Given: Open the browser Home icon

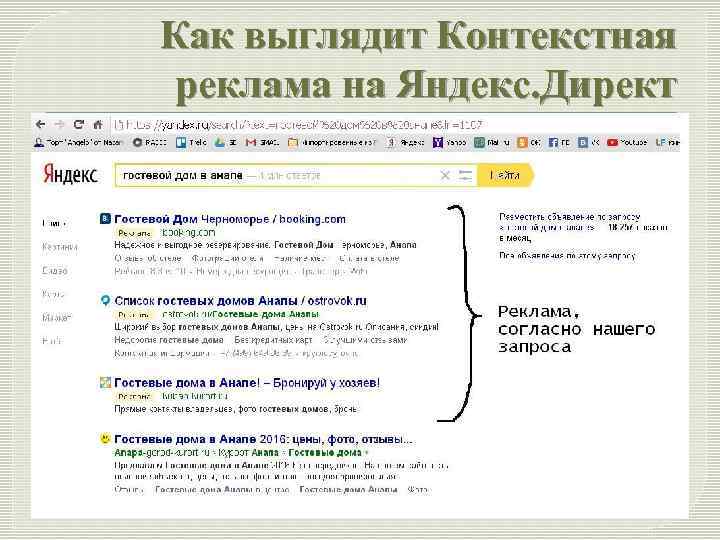Looking at the screenshot, I should (98, 124).
